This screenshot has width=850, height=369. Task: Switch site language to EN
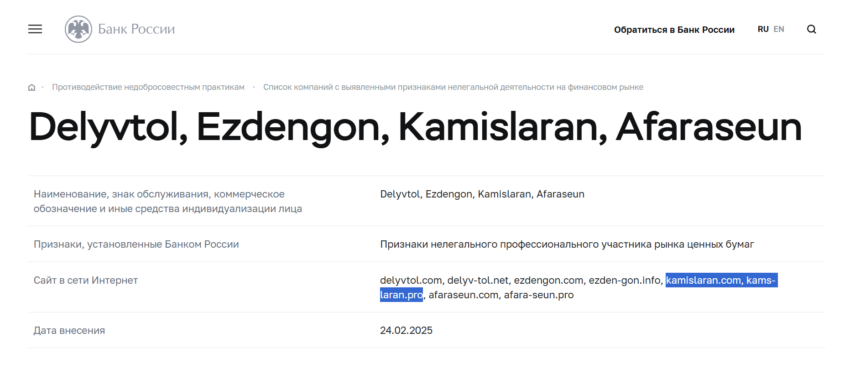[x=778, y=29]
